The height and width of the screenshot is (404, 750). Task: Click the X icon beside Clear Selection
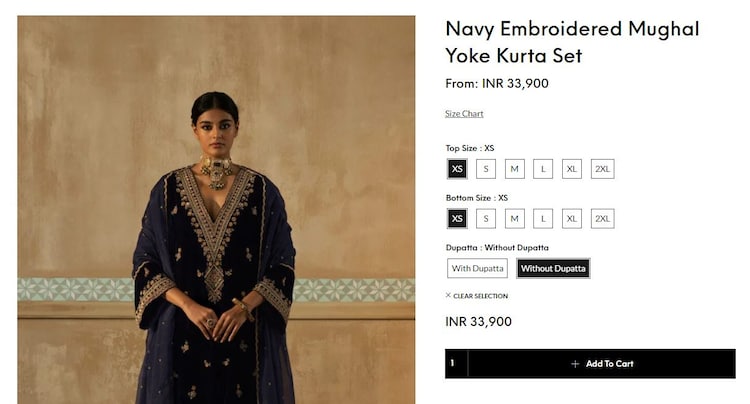tap(448, 295)
